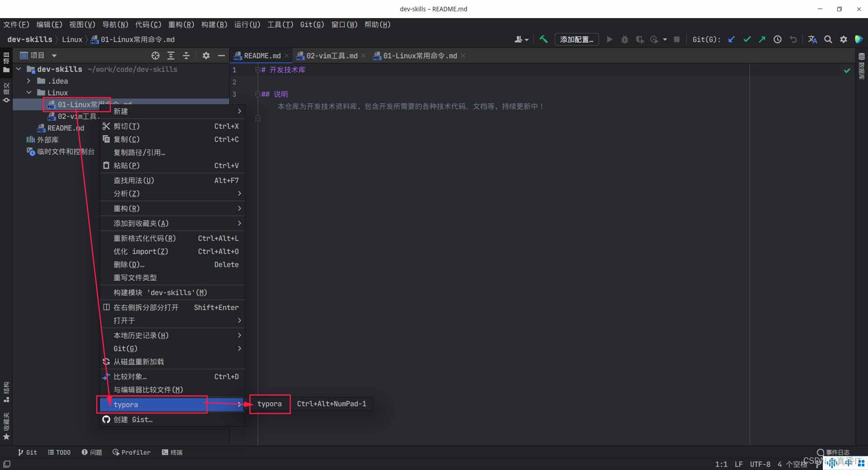
Task: Open the Git tool window button
Action: pyautogui.click(x=28, y=452)
